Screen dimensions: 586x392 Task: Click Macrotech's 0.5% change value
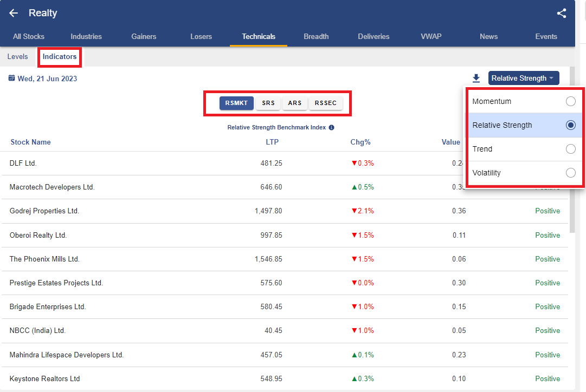[x=363, y=187]
